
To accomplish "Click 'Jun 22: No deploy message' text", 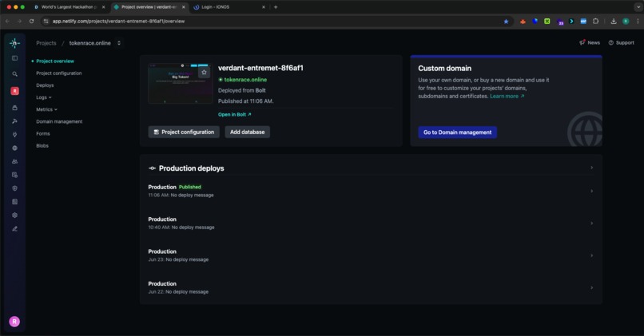I will click(178, 292).
